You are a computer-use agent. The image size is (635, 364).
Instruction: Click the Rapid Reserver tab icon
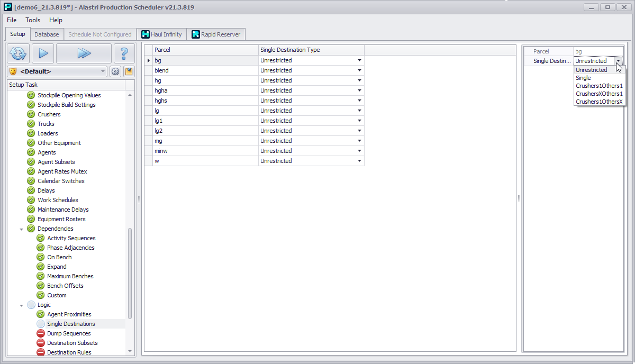(196, 34)
